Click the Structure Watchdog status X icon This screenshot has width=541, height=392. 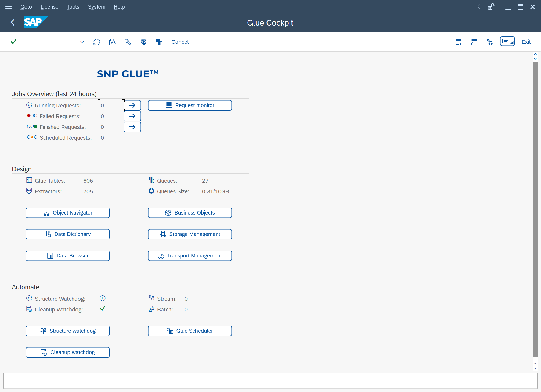[103, 298]
